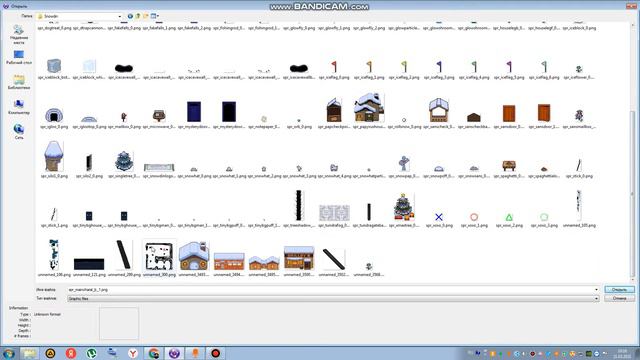
Task: Select the Christmas tree sprite thumbnail
Action: coord(404,207)
